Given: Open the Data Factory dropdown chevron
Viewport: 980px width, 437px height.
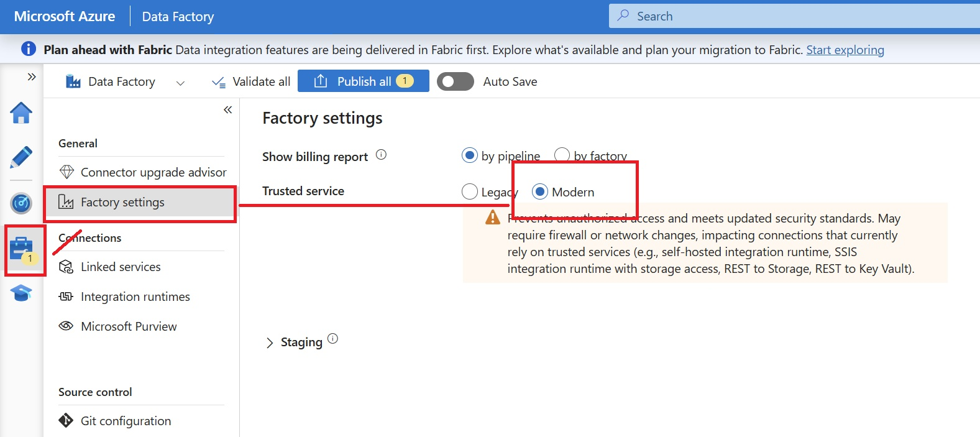Looking at the screenshot, I should point(180,83).
